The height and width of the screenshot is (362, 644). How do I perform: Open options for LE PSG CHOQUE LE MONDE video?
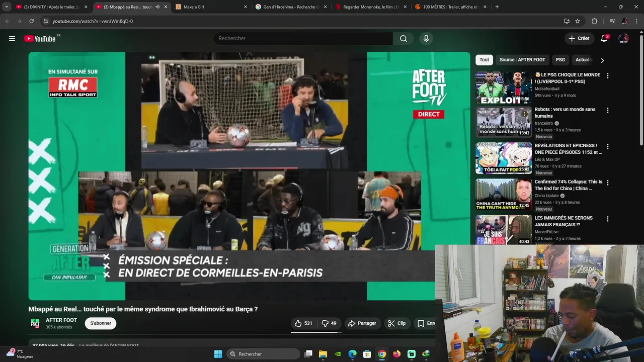click(607, 76)
